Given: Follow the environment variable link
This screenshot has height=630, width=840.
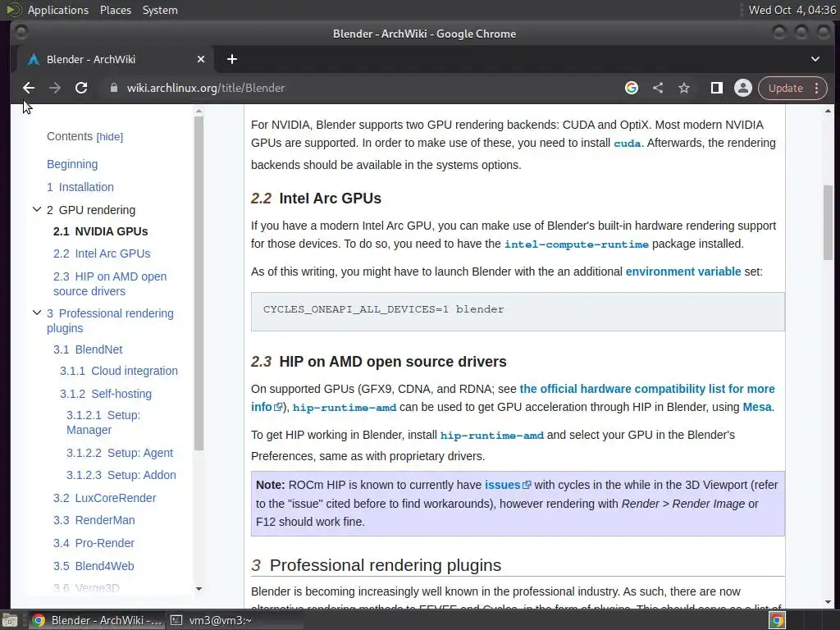Looking at the screenshot, I should (x=683, y=272).
